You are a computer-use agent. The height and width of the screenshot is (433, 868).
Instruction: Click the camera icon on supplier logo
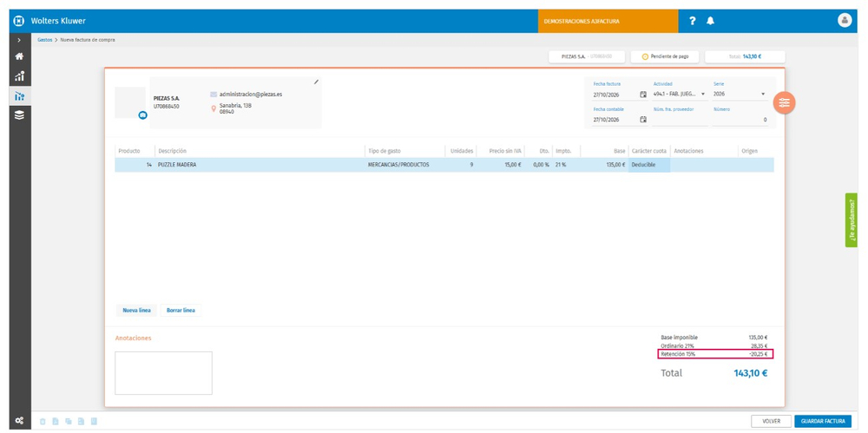coord(142,115)
